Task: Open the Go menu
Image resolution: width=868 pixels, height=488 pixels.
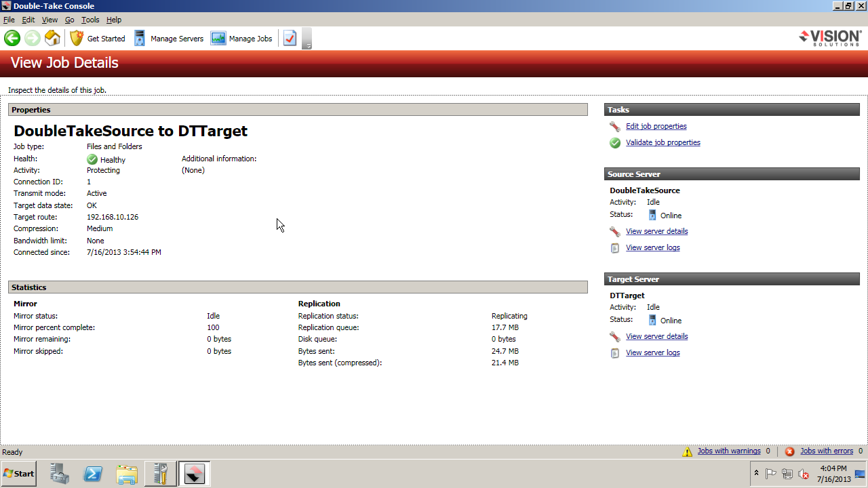Action: pos(70,20)
